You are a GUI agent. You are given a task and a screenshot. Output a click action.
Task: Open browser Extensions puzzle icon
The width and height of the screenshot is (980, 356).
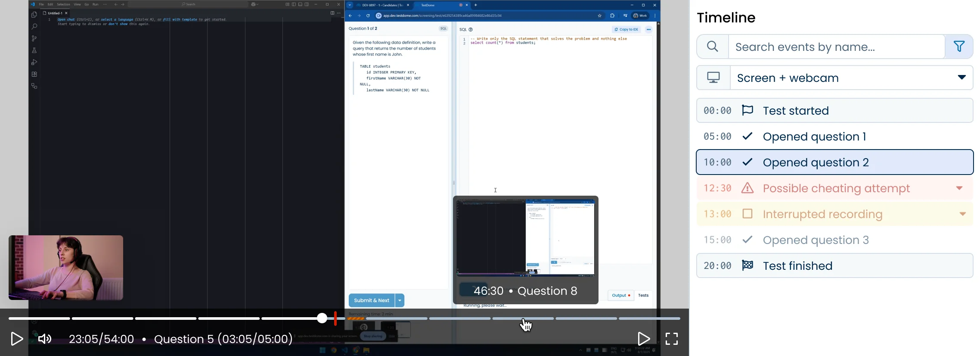click(612, 16)
